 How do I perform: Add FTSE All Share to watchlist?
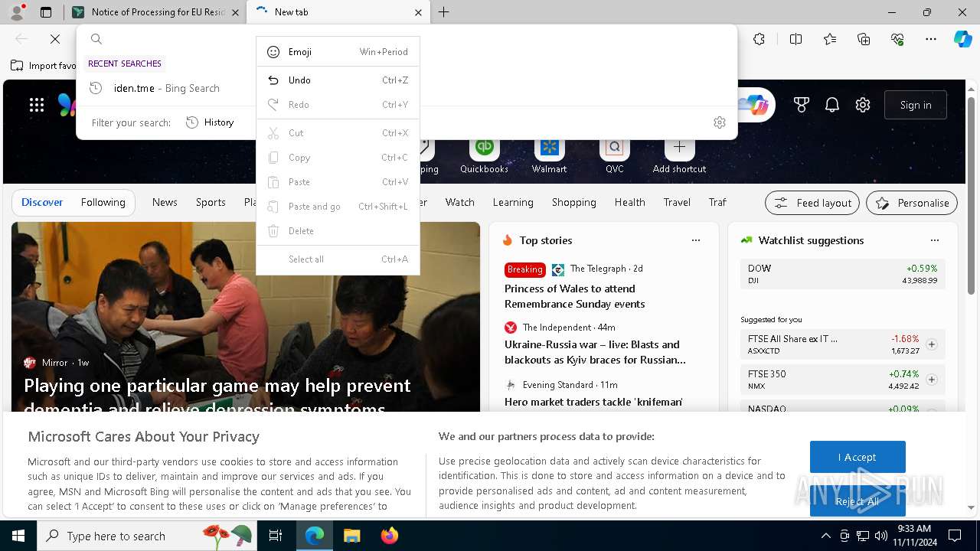932,344
